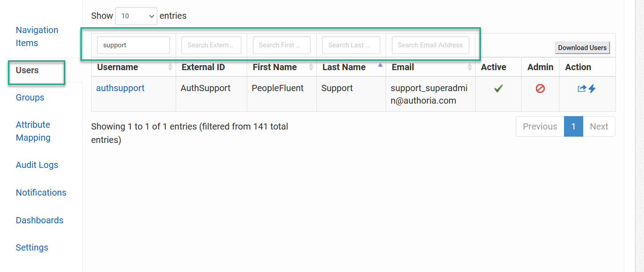The width and height of the screenshot is (644, 272).
Task: Click the Search External ID field
Action: (211, 45)
